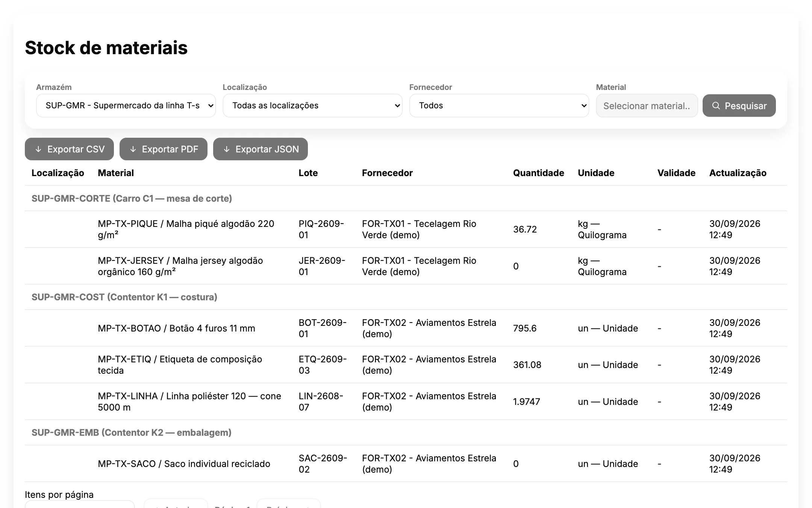812x508 pixels.
Task: Open the Armazém dropdown
Action: (126, 105)
